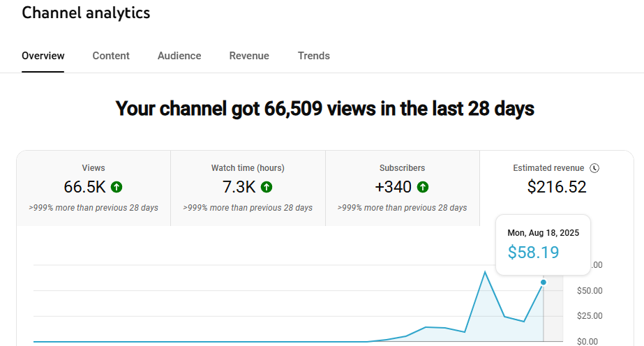The image size is (644, 346).
Task: Click the Channel analytics page title
Action: (86, 13)
